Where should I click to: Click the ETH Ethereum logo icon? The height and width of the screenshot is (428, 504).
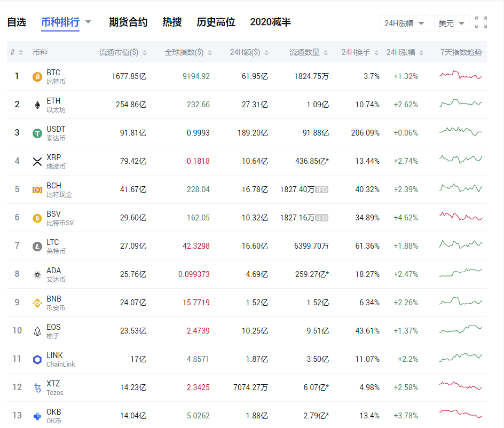[x=37, y=105]
